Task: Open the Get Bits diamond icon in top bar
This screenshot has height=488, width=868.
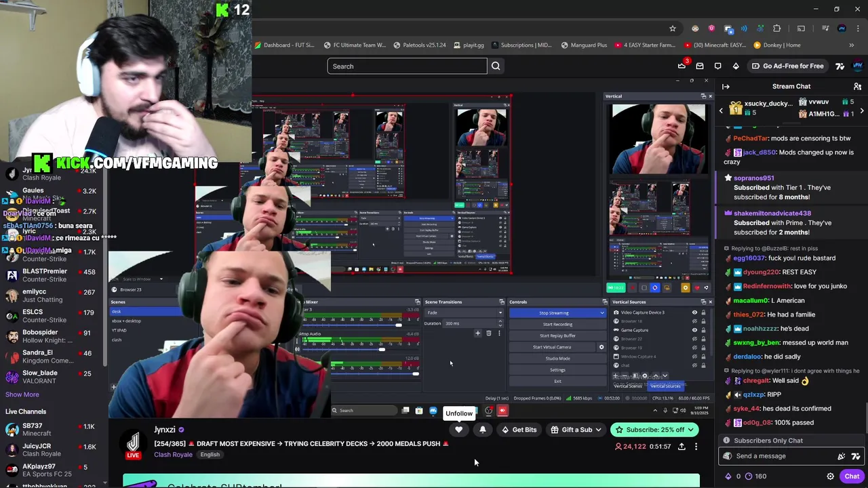Action: click(x=736, y=66)
